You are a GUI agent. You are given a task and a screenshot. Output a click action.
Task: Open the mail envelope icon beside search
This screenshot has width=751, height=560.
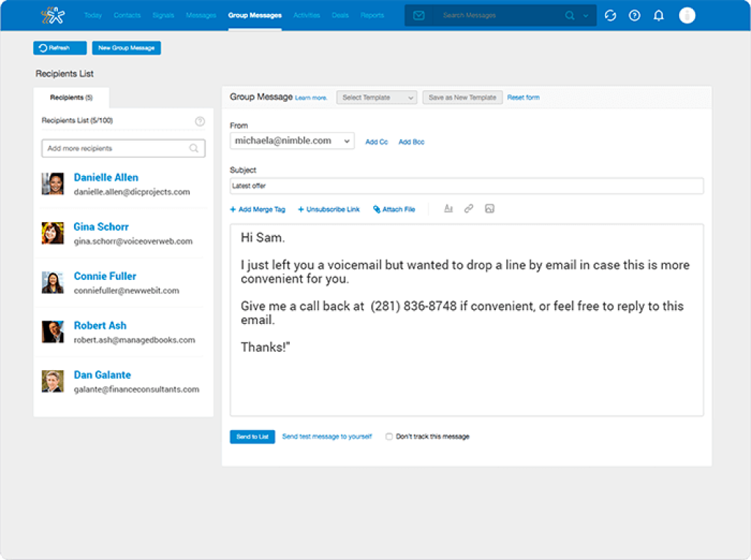click(x=419, y=15)
